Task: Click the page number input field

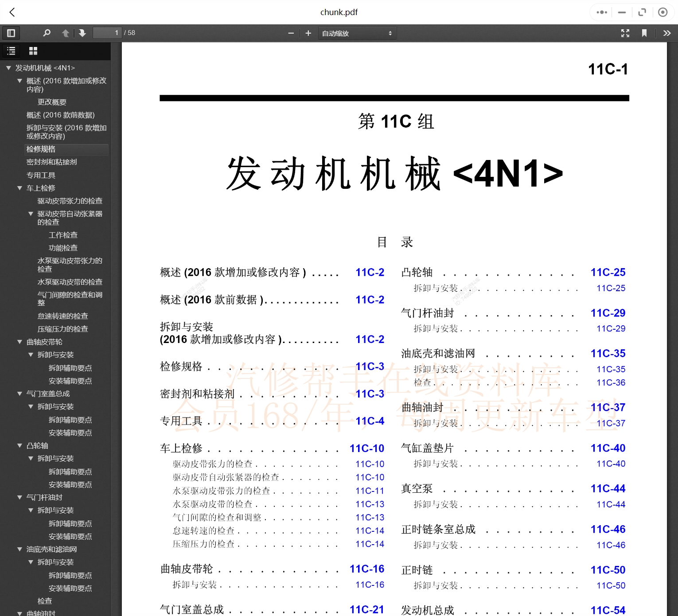Action: (x=106, y=33)
